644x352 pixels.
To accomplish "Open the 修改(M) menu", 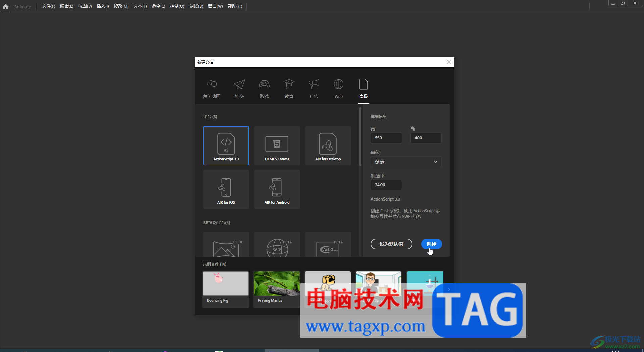I will coord(121,6).
